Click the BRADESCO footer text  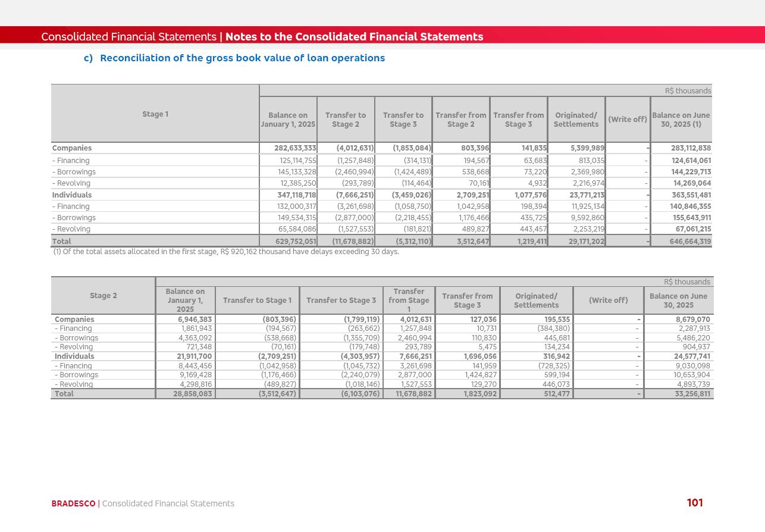(x=73, y=504)
